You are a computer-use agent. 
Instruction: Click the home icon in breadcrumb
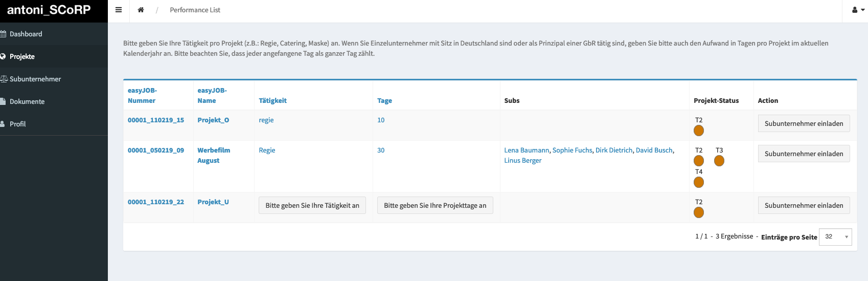click(141, 10)
